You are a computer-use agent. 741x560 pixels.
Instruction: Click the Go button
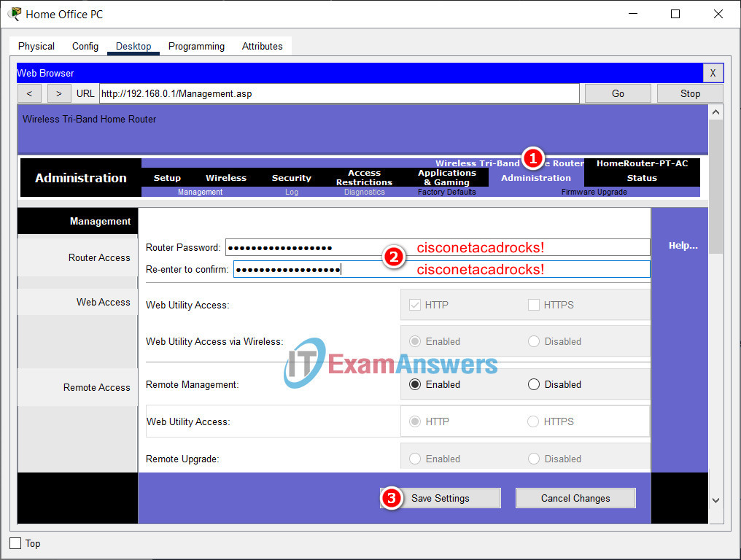(x=618, y=93)
